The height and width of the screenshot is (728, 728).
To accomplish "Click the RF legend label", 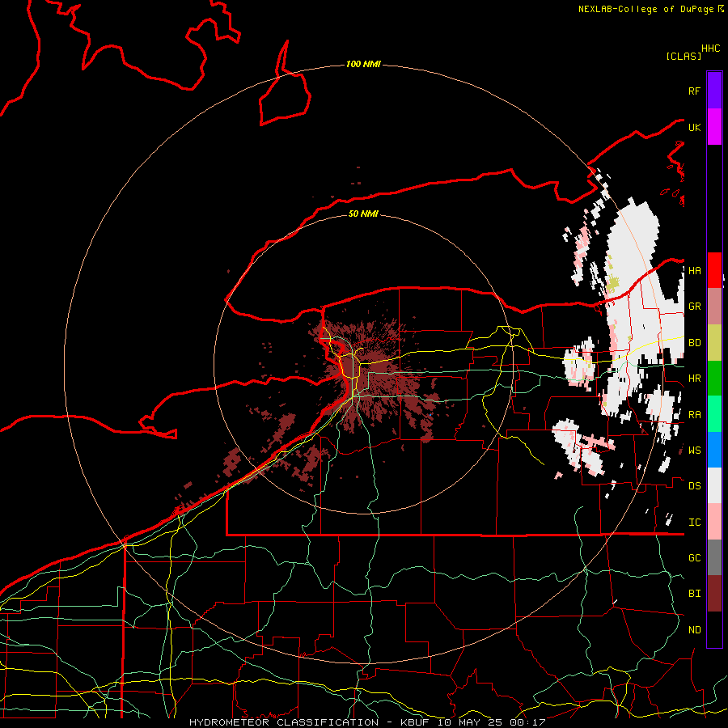I will tap(694, 91).
